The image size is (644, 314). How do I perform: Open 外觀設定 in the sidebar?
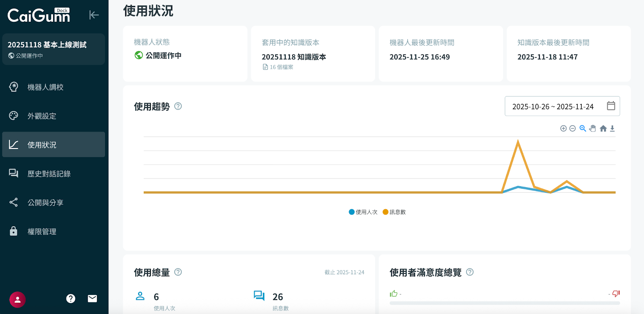[41, 116]
